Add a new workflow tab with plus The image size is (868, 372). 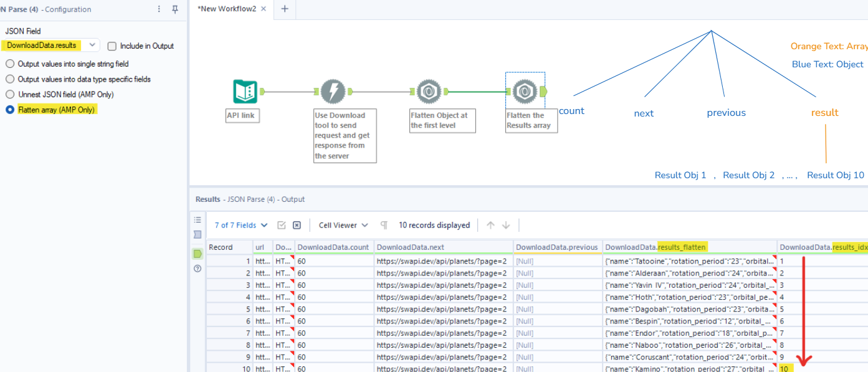coord(285,9)
